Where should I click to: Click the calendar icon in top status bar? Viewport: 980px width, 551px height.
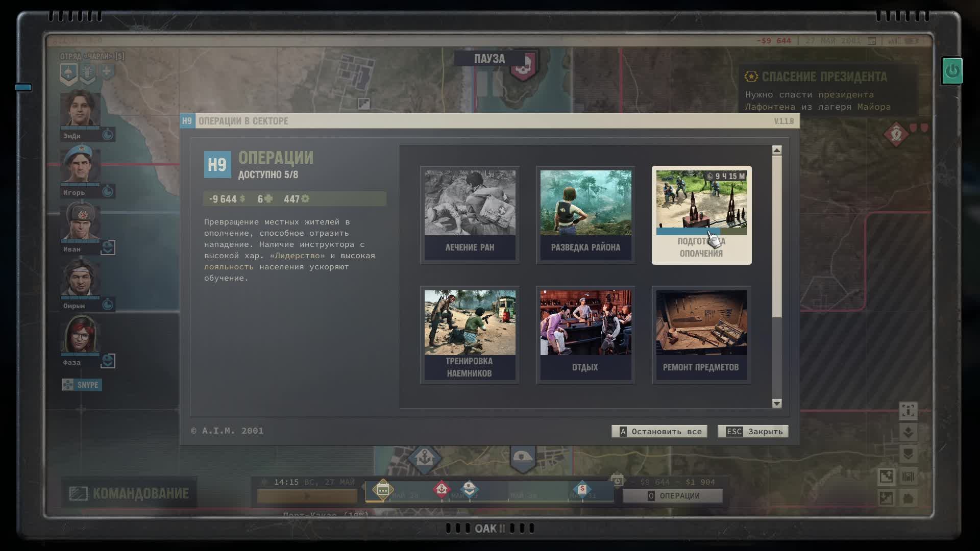pos(872,41)
